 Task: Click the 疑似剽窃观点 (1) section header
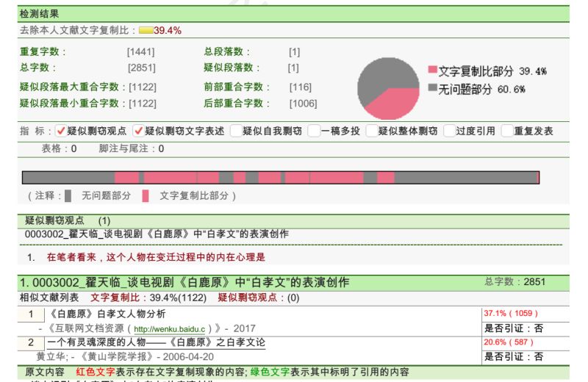click(68, 220)
